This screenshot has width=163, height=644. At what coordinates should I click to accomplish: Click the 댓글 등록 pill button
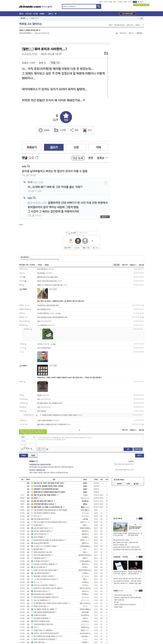[78, 158]
